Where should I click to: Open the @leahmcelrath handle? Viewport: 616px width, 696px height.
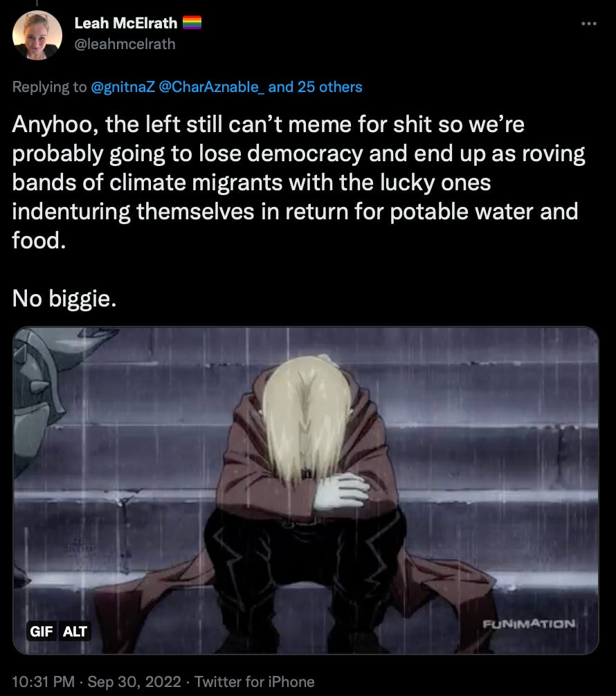coord(125,44)
